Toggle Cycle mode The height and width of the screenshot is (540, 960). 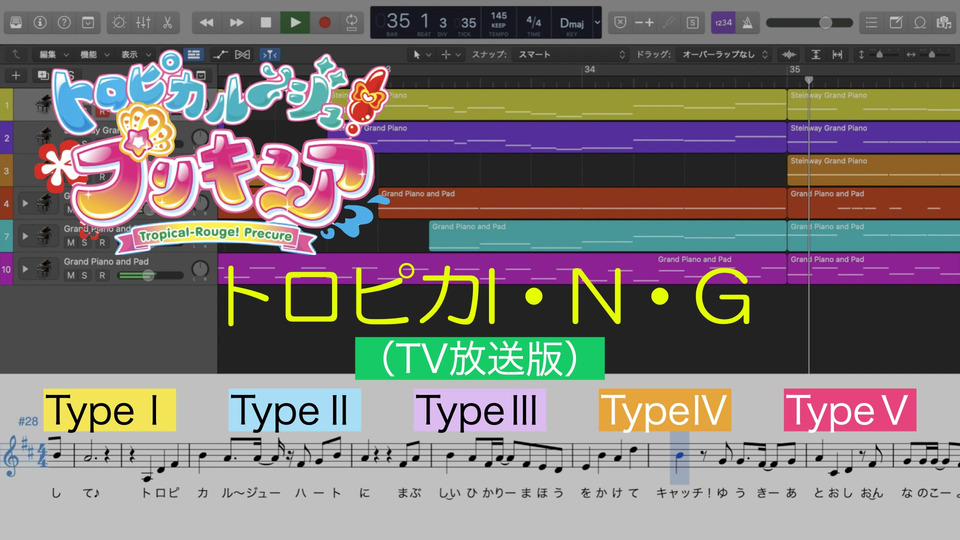(x=352, y=23)
